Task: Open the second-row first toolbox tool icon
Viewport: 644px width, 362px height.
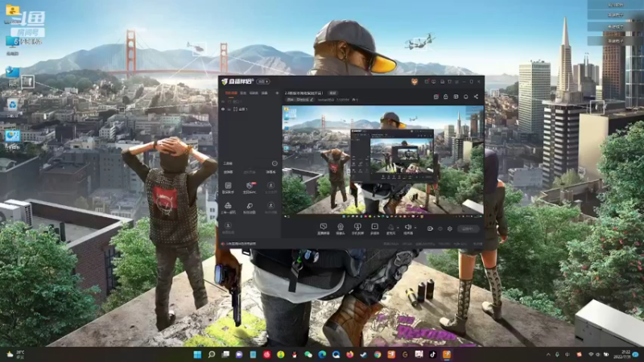Action: pos(228,208)
